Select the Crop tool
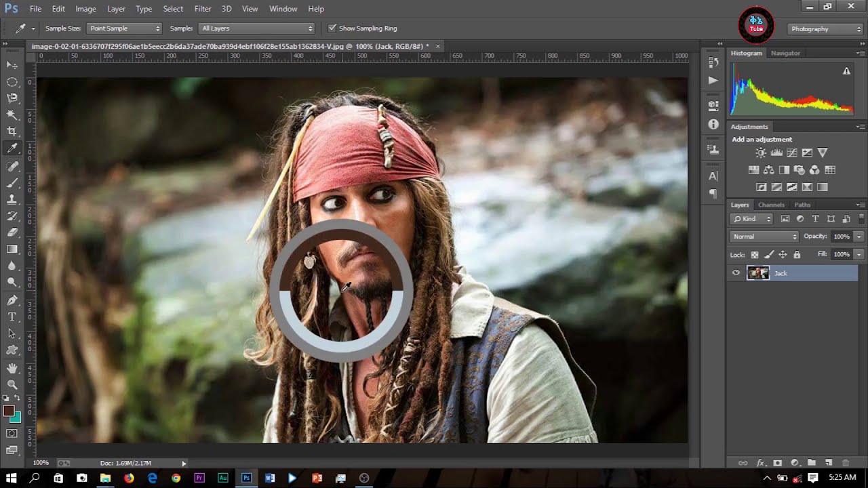 (x=12, y=131)
